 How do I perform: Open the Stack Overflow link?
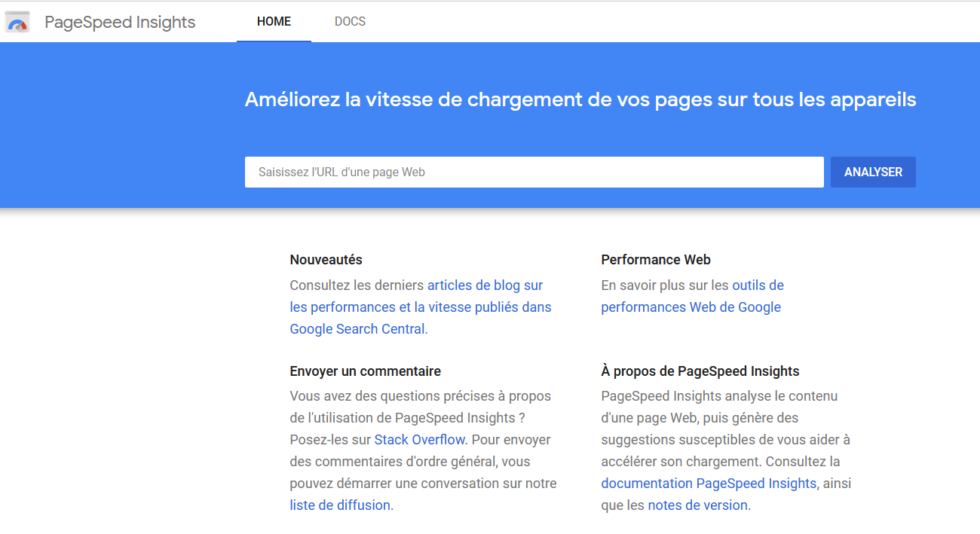pyautogui.click(x=420, y=439)
